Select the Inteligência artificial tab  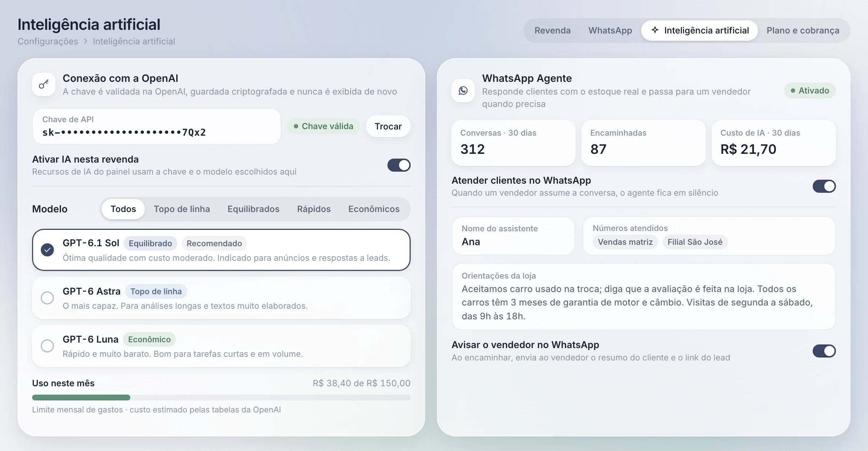[x=699, y=31]
